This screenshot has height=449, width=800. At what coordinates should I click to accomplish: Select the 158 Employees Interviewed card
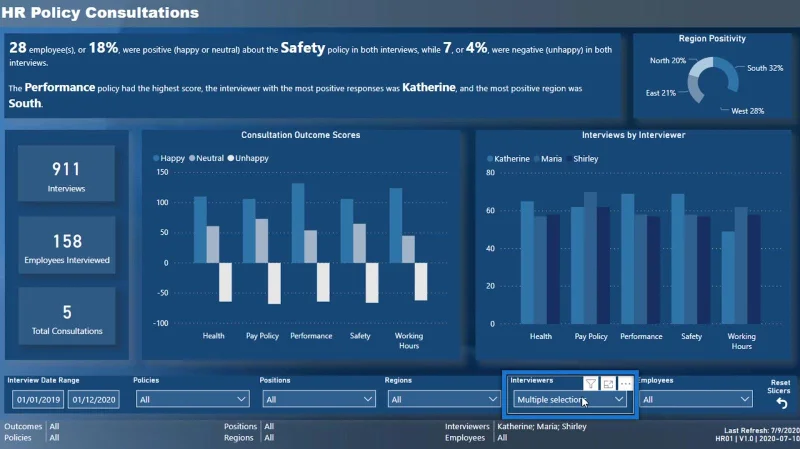point(67,245)
